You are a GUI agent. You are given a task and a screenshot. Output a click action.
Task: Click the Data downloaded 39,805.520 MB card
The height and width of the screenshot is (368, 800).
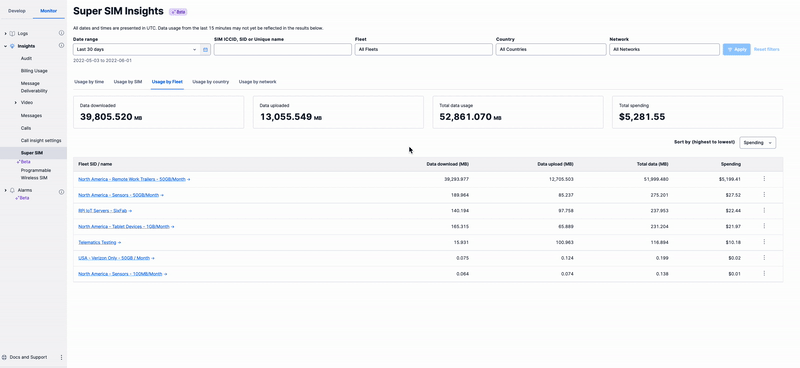(x=159, y=112)
